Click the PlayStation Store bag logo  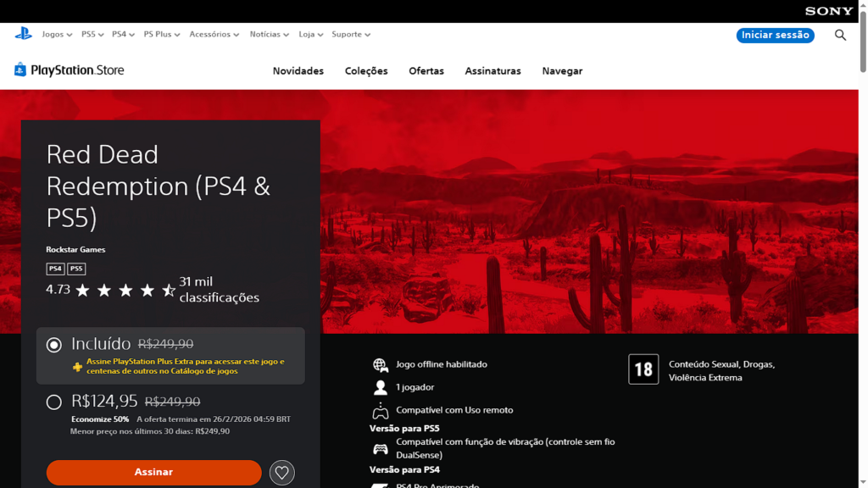(20, 70)
